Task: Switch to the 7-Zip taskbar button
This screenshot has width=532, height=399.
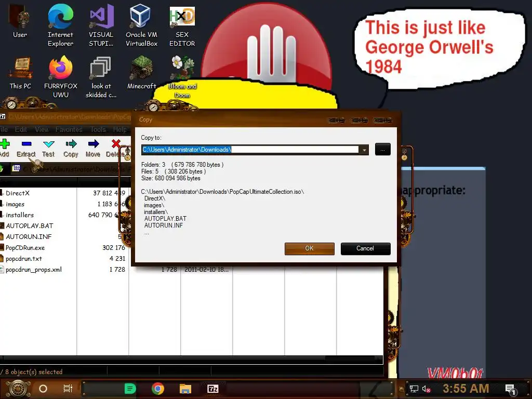Action: coord(212,389)
